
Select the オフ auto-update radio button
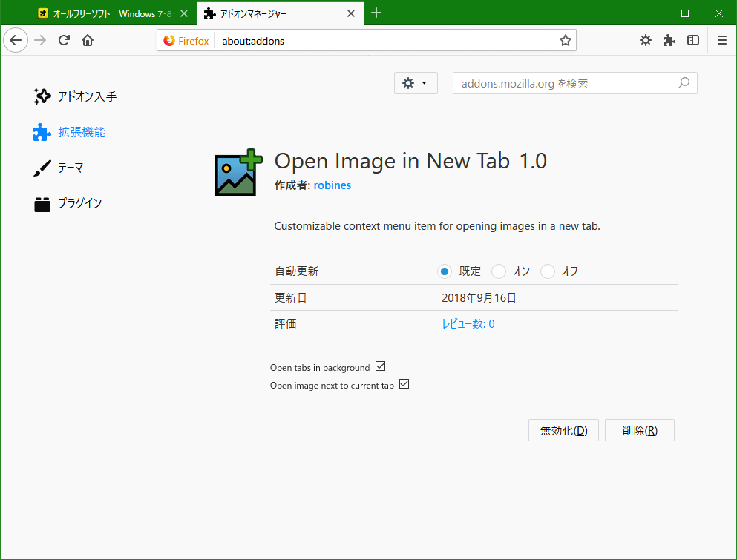pos(547,271)
